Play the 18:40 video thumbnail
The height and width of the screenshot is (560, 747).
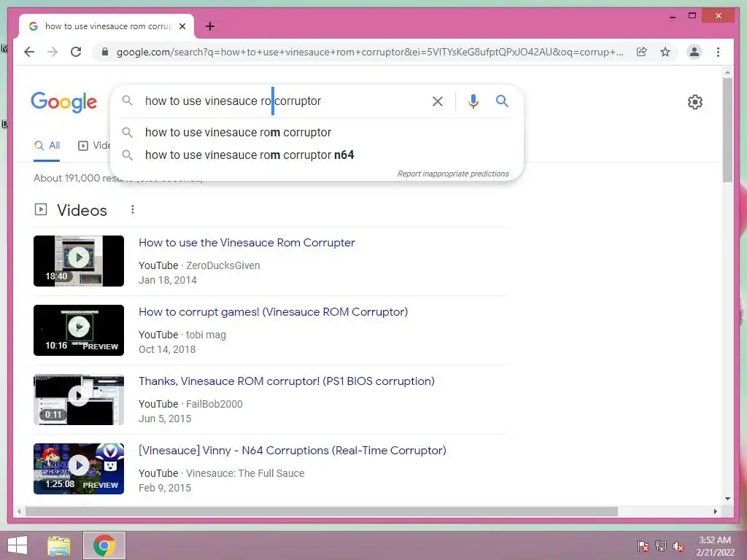[79, 261]
